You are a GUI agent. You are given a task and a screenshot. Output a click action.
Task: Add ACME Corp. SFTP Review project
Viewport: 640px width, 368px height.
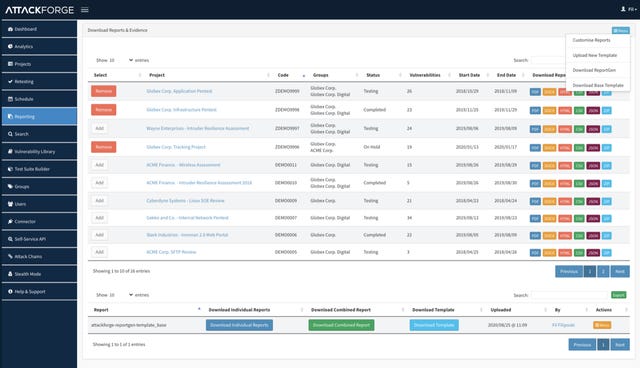[100, 252]
